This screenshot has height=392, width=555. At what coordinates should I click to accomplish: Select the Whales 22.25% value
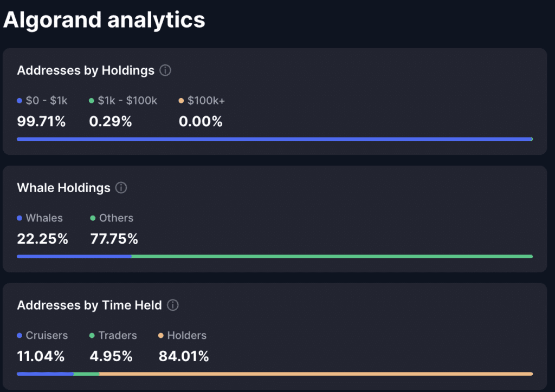43,239
